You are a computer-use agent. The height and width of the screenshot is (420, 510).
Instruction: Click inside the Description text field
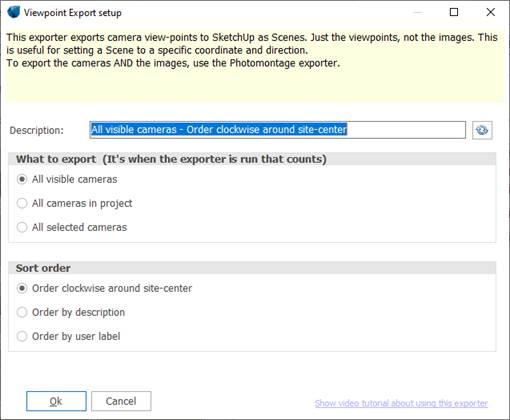pyautogui.click(x=277, y=130)
